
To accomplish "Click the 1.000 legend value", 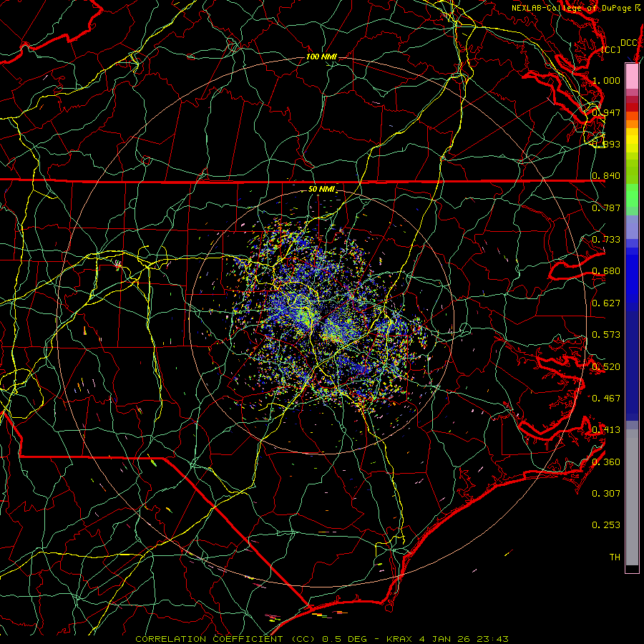I will (606, 80).
